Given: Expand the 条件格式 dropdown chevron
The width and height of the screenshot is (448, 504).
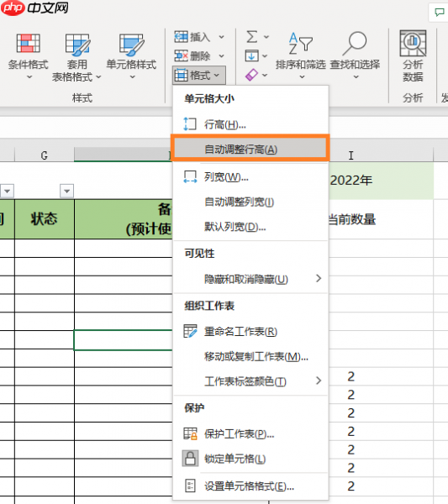Looking at the screenshot, I should [x=29, y=76].
